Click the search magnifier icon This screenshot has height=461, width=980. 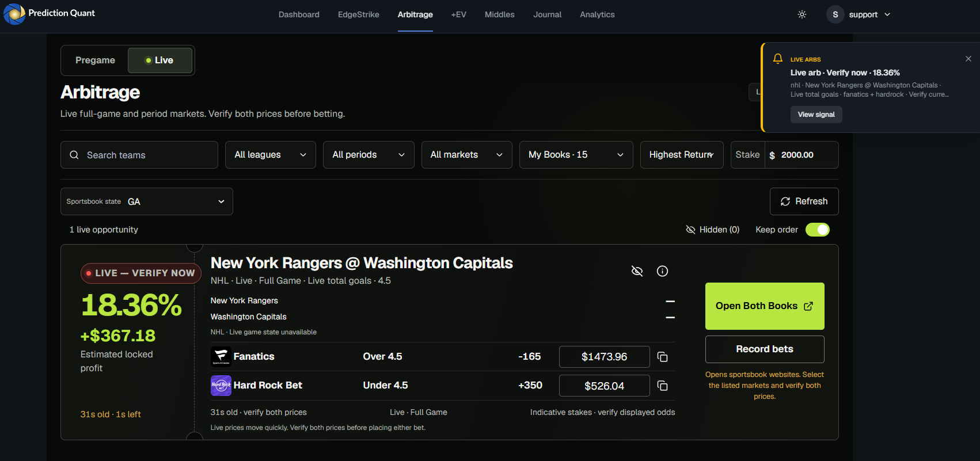(74, 155)
